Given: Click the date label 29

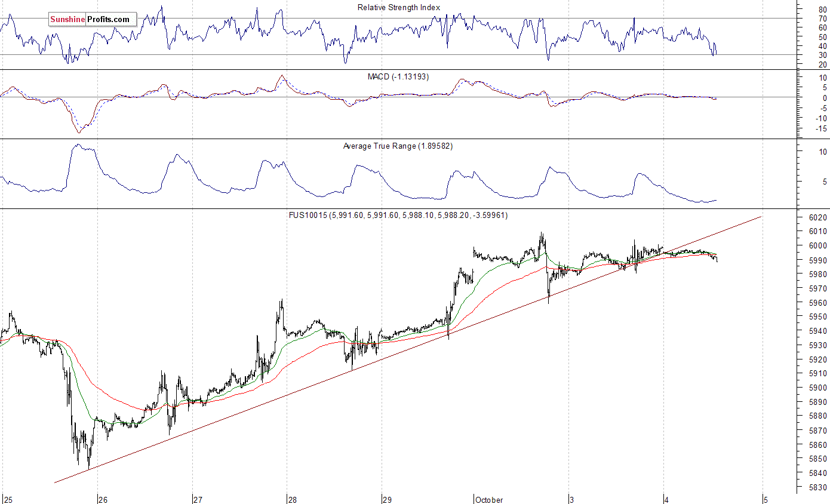Looking at the screenshot, I should click(x=387, y=500).
